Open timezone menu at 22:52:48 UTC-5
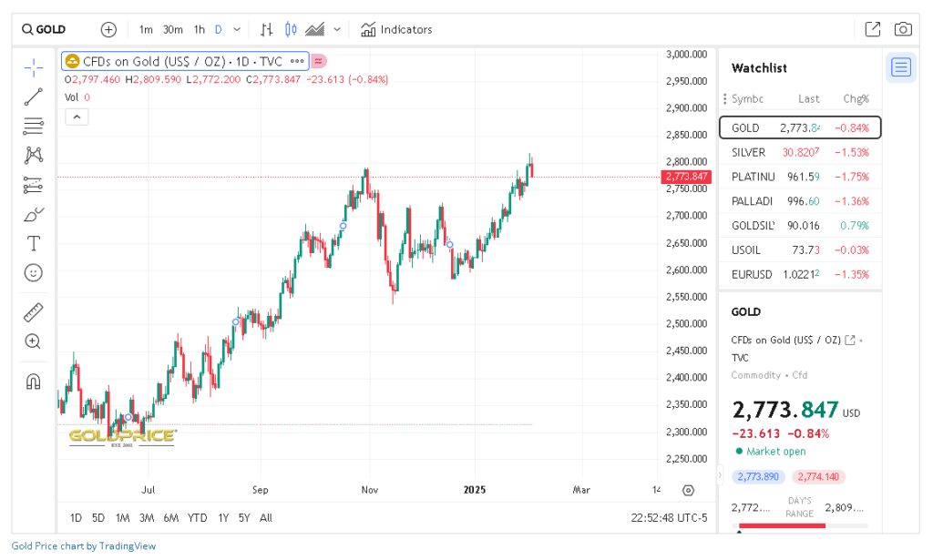Image resolution: width=933 pixels, height=560 pixels. point(670,518)
